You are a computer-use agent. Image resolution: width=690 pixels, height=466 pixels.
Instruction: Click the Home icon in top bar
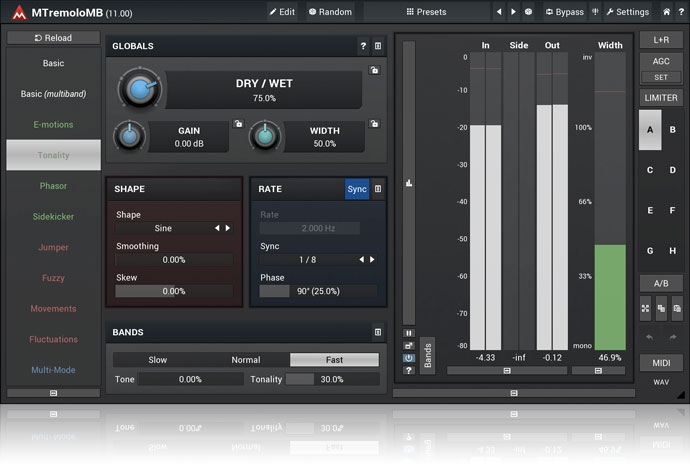(667, 12)
